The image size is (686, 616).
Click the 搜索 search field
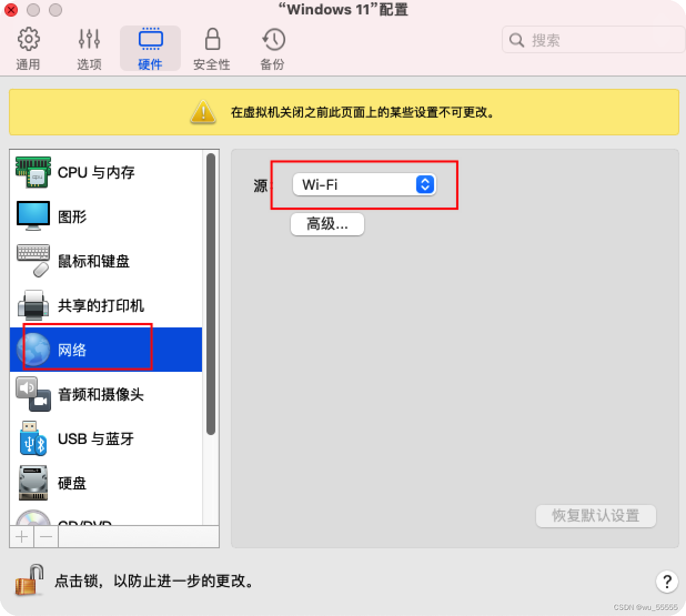(593, 40)
